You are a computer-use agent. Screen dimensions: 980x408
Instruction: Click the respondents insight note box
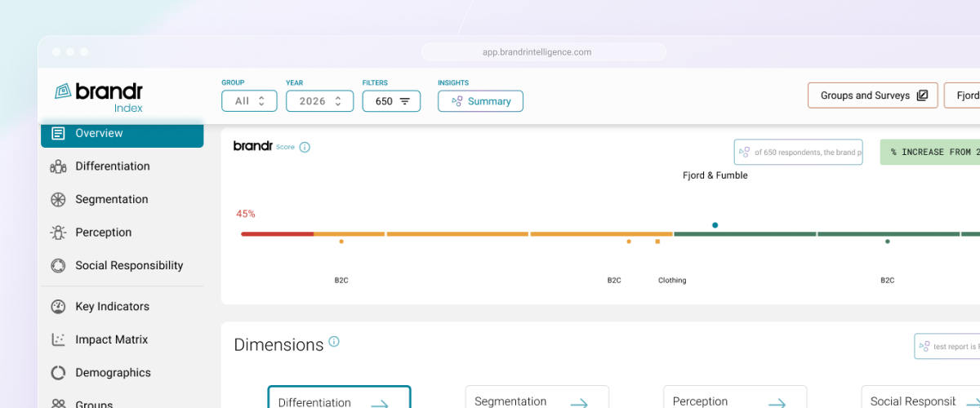(x=799, y=152)
